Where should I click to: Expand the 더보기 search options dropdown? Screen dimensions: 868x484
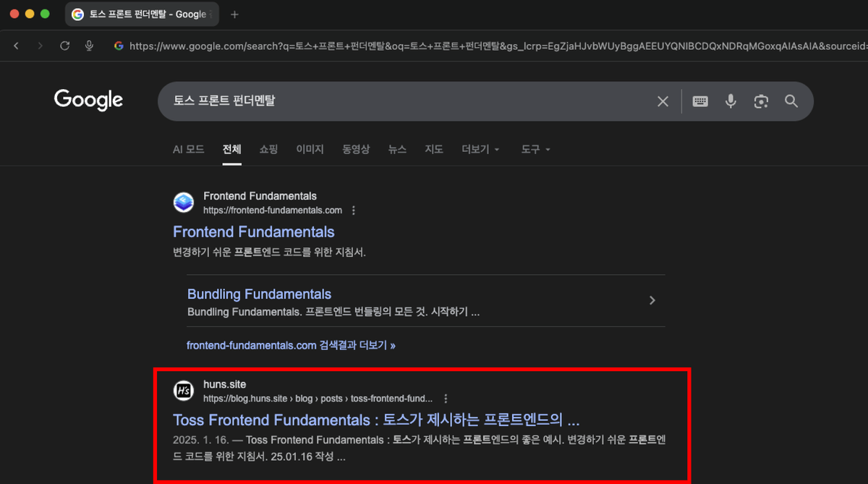[480, 149]
